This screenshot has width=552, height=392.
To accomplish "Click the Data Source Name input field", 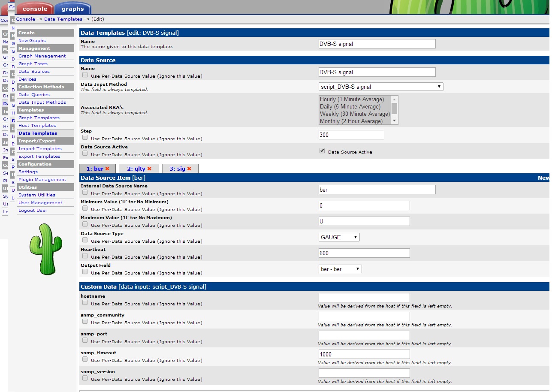I will 377,72.
